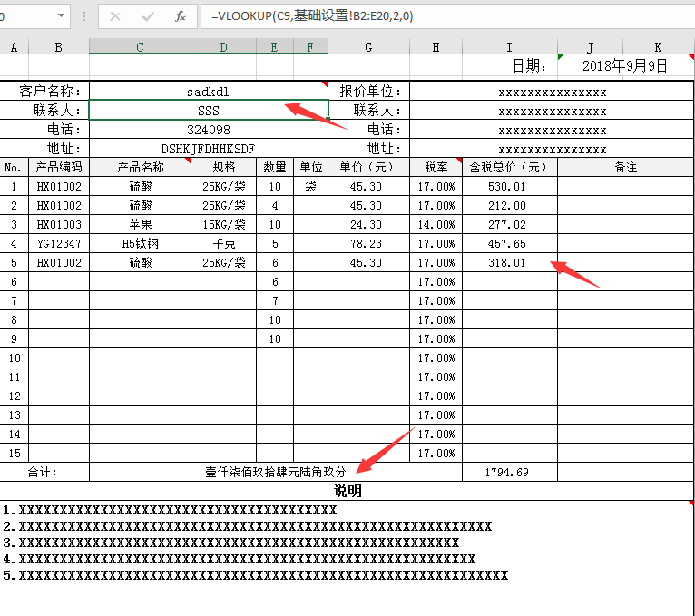Select unit price 78.23 cell
Viewport: 695px width, 616px height.
click(x=368, y=244)
